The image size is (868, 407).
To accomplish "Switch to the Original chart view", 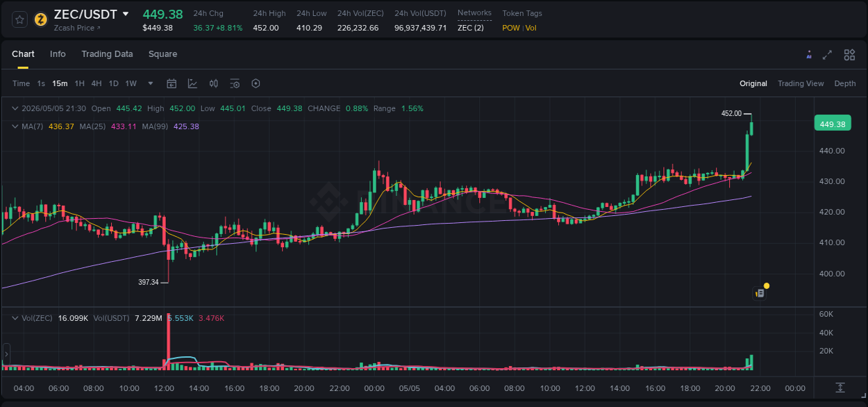I will pos(753,83).
